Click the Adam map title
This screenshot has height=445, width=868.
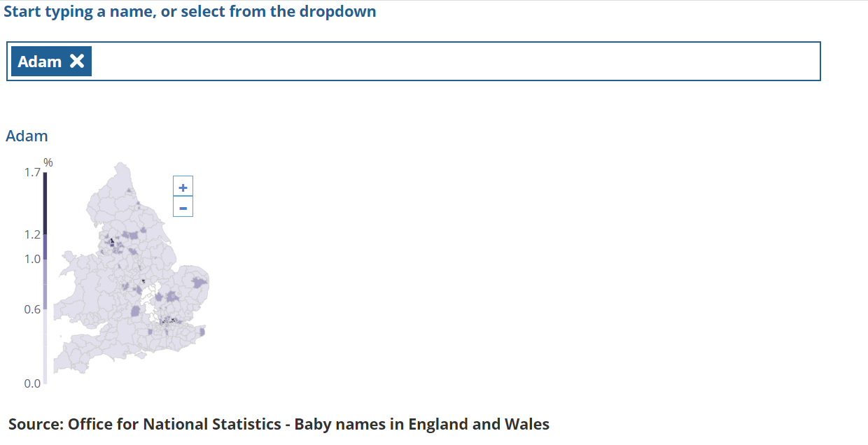pos(27,136)
